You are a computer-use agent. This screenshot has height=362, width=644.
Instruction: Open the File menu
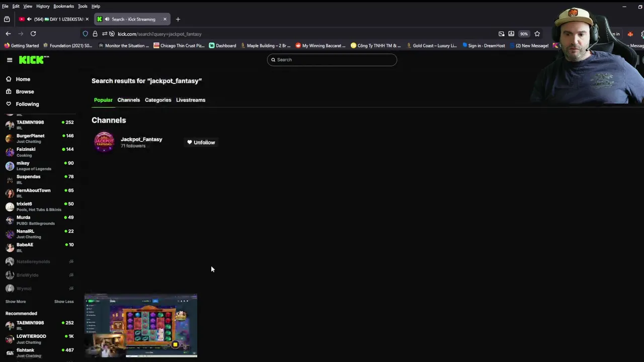5,6
